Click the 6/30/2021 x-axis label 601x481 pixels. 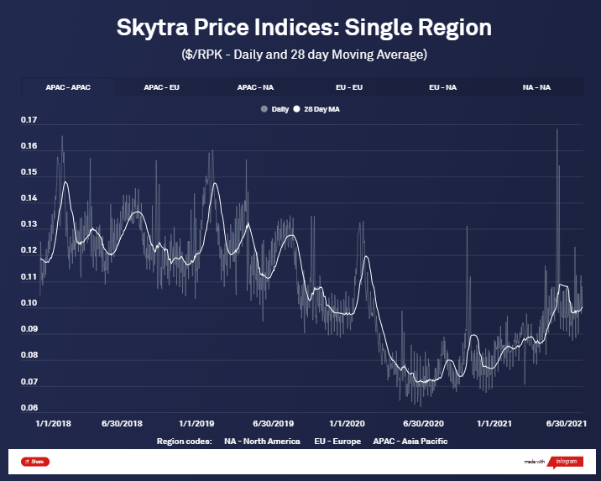(x=562, y=423)
